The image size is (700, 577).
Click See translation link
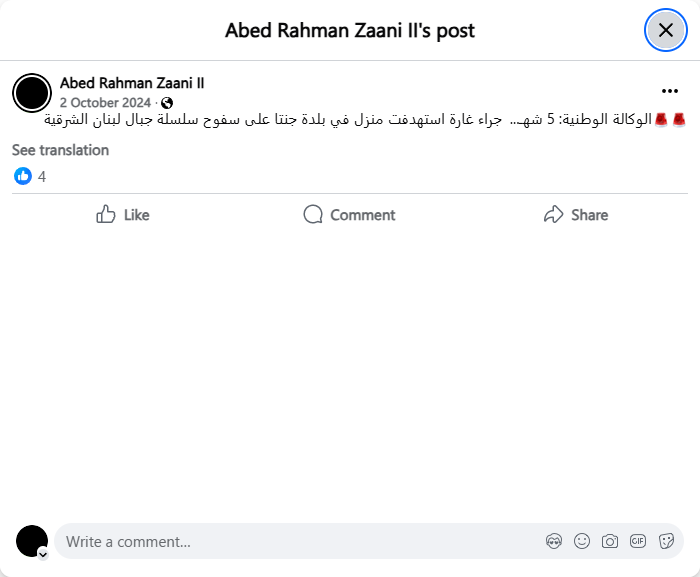pyautogui.click(x=60, y=150)
